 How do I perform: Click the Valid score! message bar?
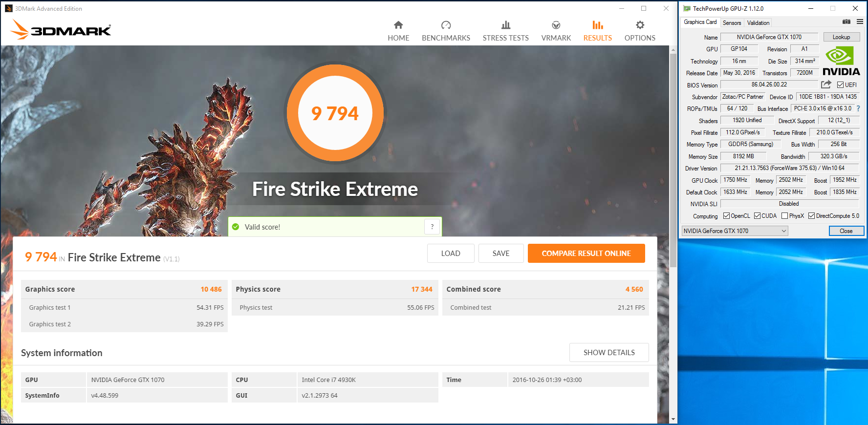(335, 227)
